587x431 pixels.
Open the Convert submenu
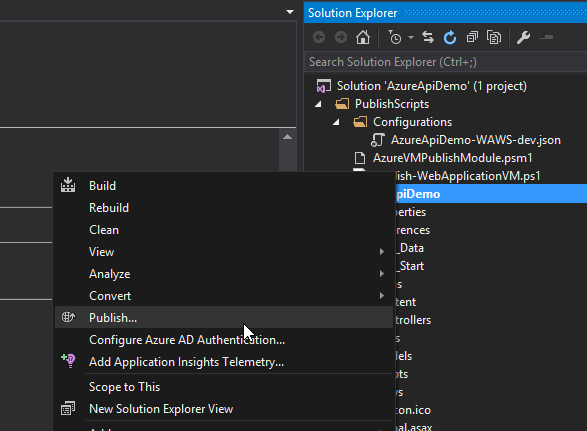click(x=224, y=296)
